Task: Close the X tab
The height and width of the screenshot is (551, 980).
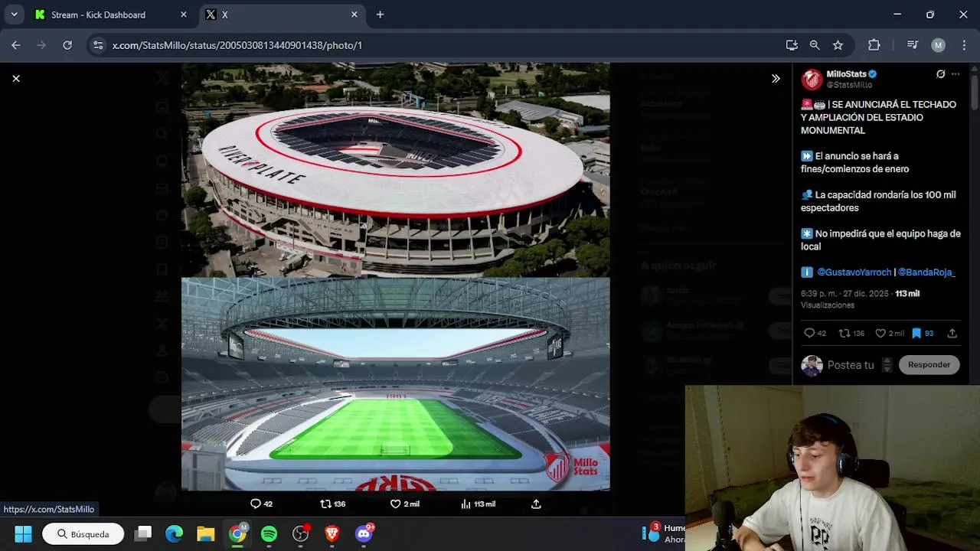Action: click(354, 15)
